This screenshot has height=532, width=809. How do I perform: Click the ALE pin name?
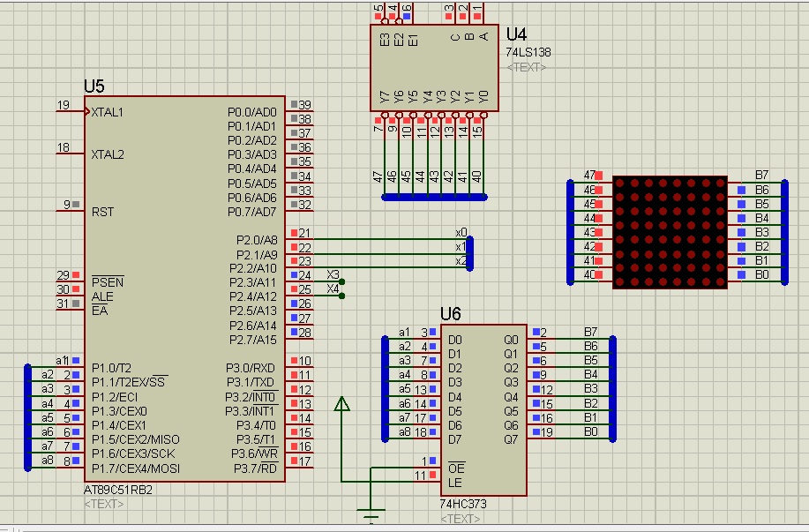(x=102, y=296)
